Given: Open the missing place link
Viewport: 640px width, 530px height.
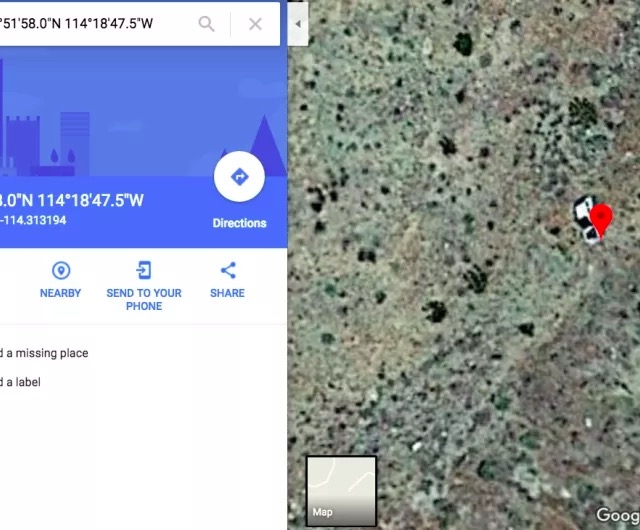Looking at the screenshot, I should point(44,353).
